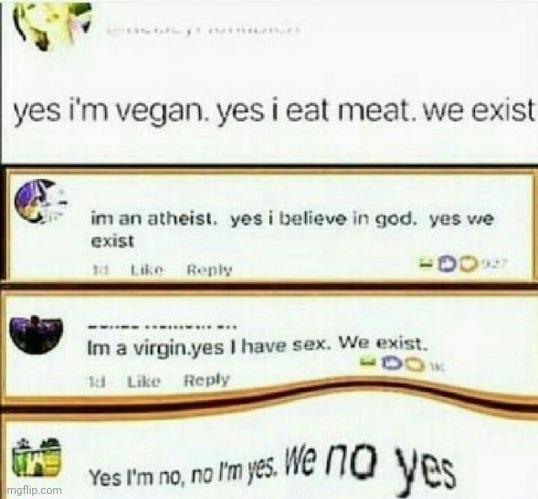Open the 1d timestamp on atheist comment
The image size is (538, 499).
[x=101, y=271]
